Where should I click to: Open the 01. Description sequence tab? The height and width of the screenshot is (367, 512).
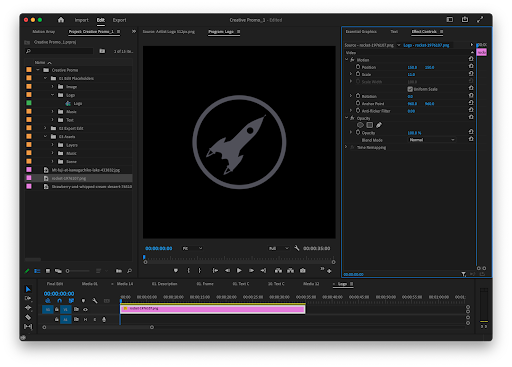pos(164,284)
